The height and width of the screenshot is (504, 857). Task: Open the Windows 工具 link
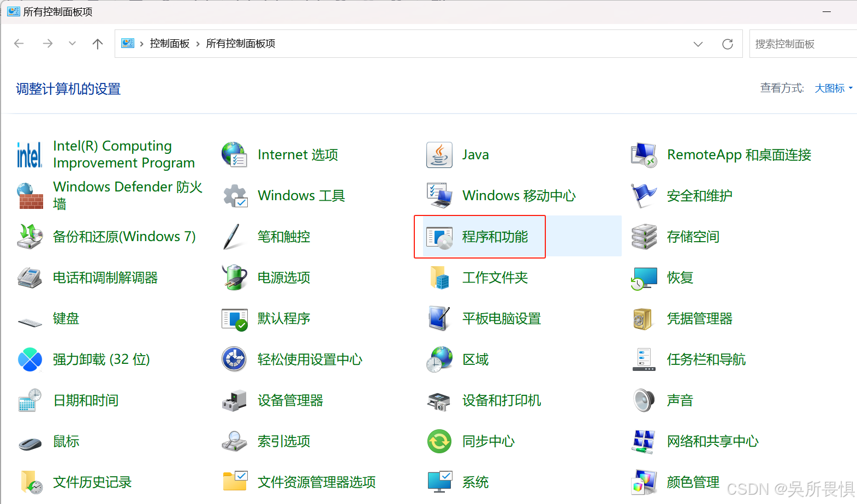pyautogui.click(x=301, y=196)
